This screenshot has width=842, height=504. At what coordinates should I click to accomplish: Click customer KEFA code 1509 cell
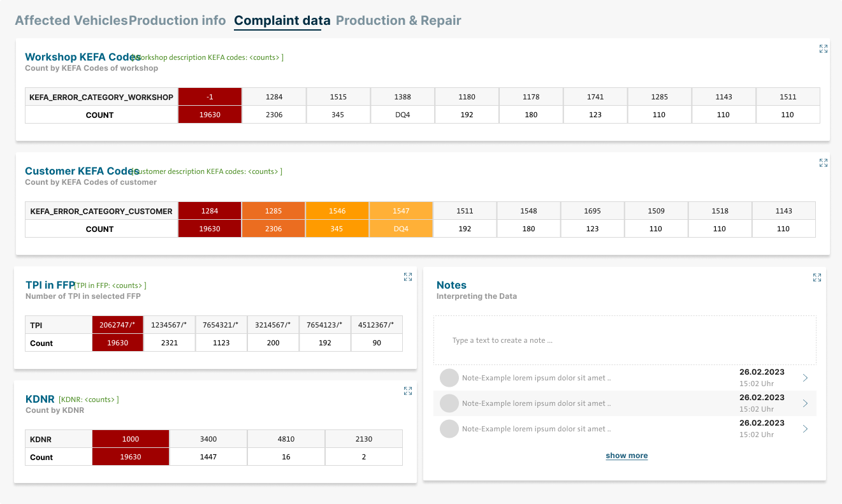click(656, 211)
